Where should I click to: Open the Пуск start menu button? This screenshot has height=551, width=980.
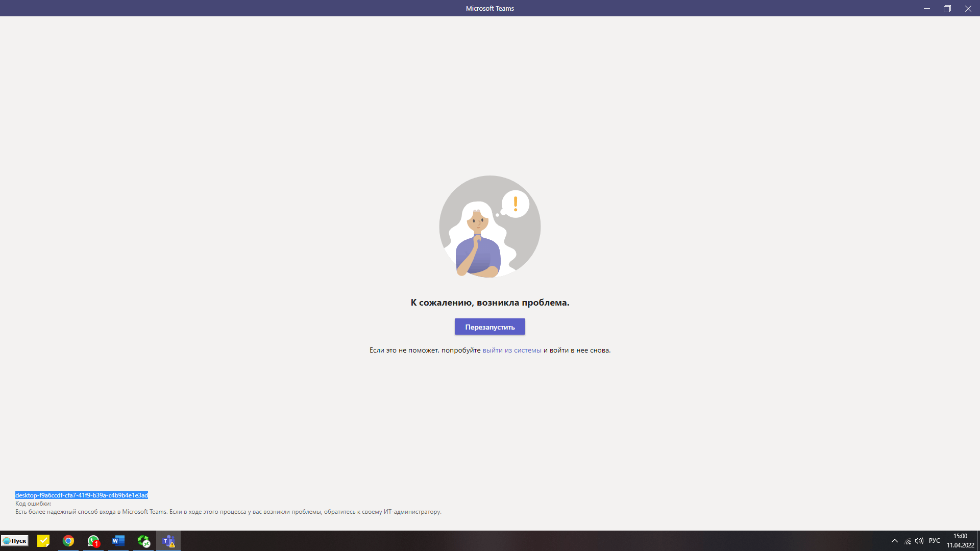pos(15,541)
